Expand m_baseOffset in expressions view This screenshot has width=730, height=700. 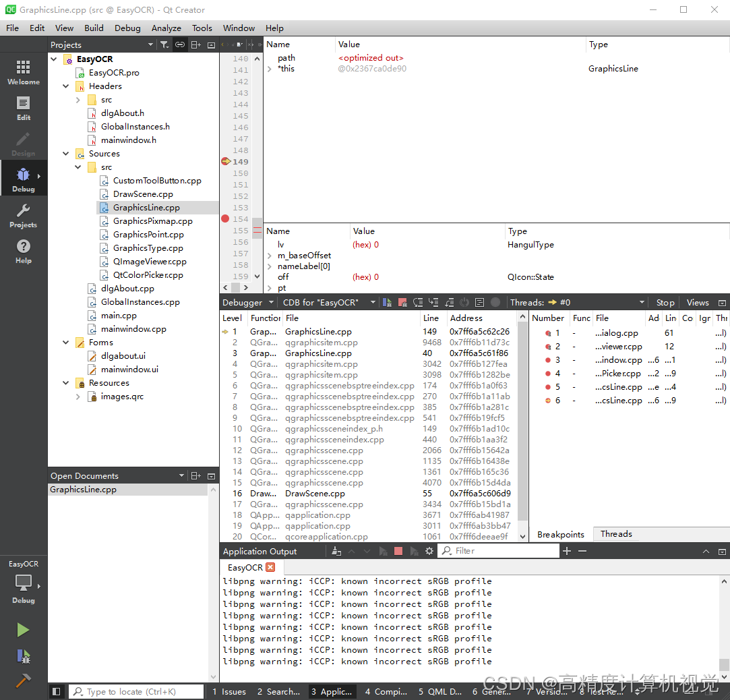coord(270,255)
